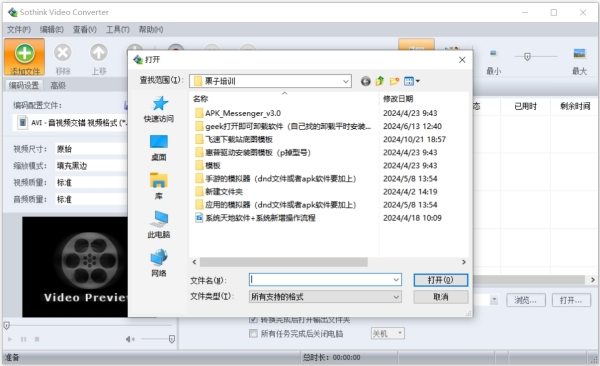Click the 已用时 column header
The width and height of the screenshot is (600, 366).
(525, 106)
